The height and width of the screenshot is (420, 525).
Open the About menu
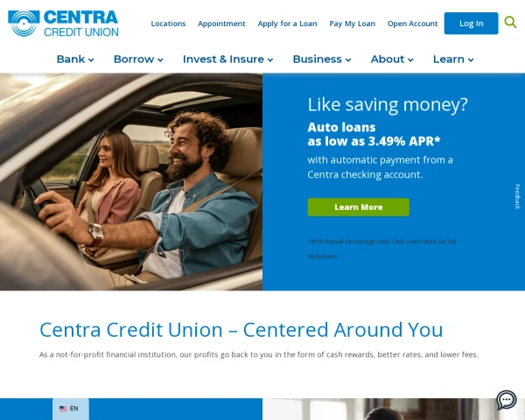point(392,59)
